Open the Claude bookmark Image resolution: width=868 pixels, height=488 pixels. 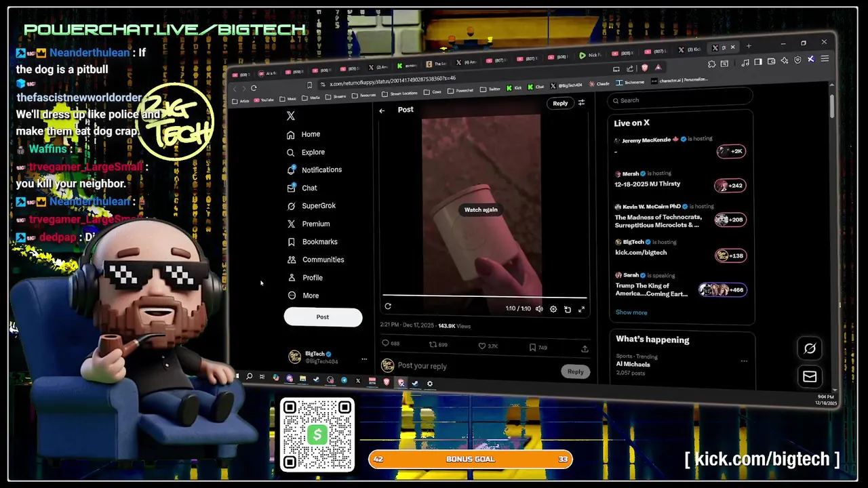598,84
